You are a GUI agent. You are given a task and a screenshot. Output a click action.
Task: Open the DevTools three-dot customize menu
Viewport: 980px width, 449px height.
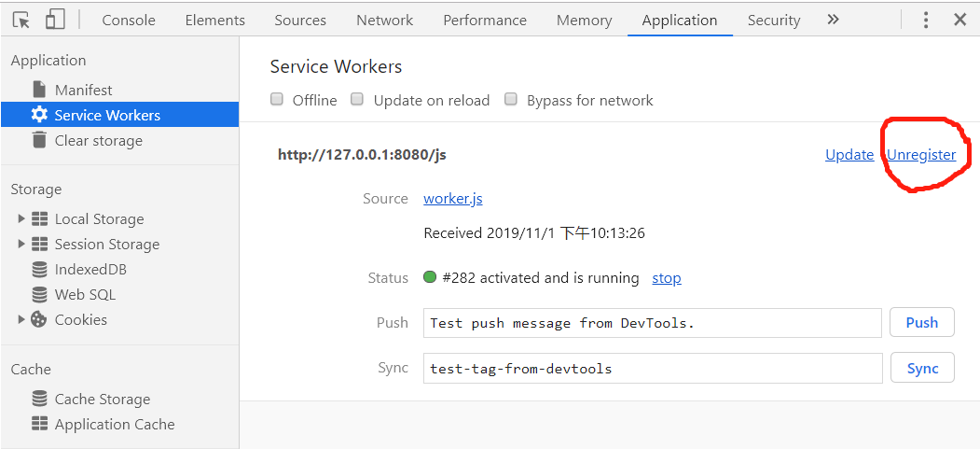coord(926,20)
